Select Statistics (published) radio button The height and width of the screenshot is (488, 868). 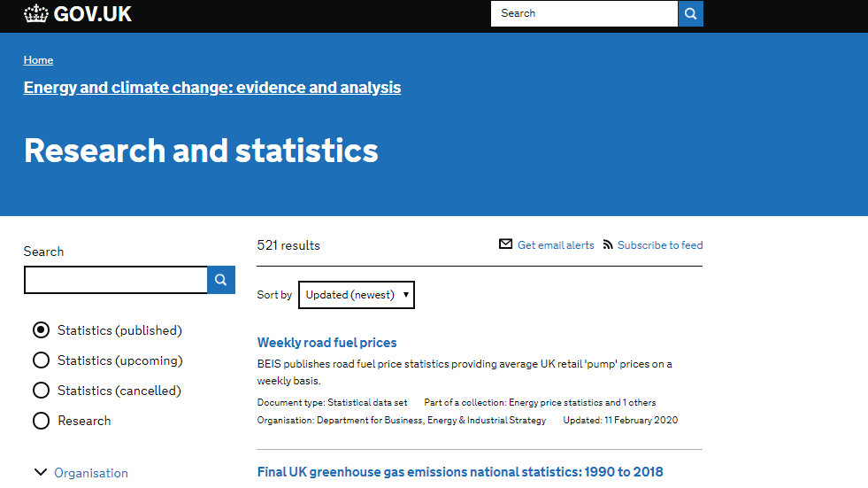click(x=41, y=330)
